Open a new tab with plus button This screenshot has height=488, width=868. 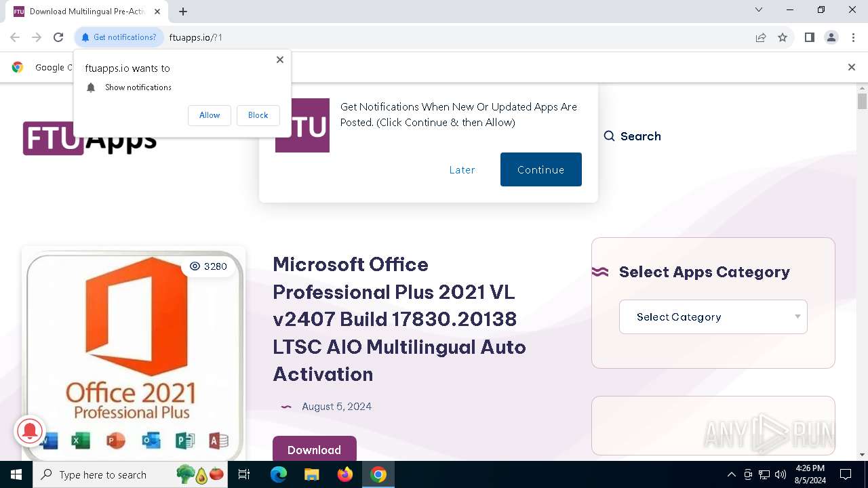coord(183,11)
